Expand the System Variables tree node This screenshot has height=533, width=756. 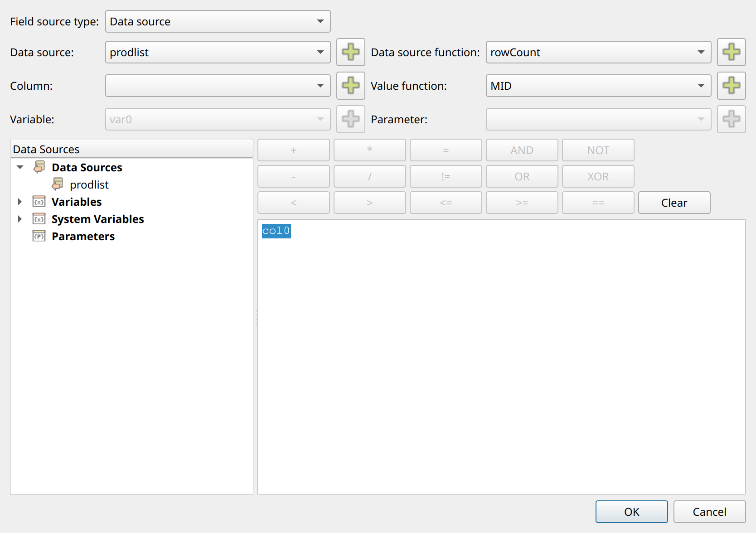pos(20,219)
